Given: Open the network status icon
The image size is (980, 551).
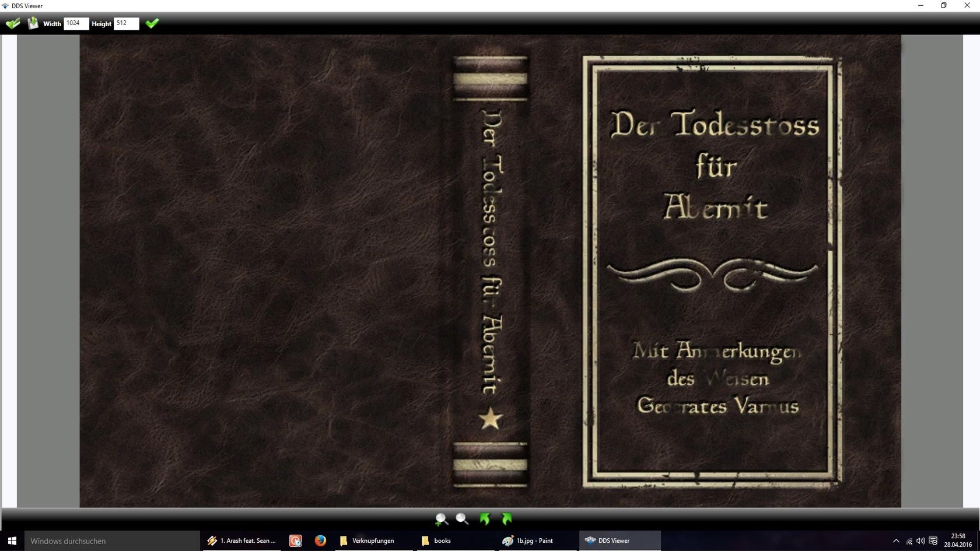Looking at the screenshot, I should pyautogui.click(x=909, y=541).
